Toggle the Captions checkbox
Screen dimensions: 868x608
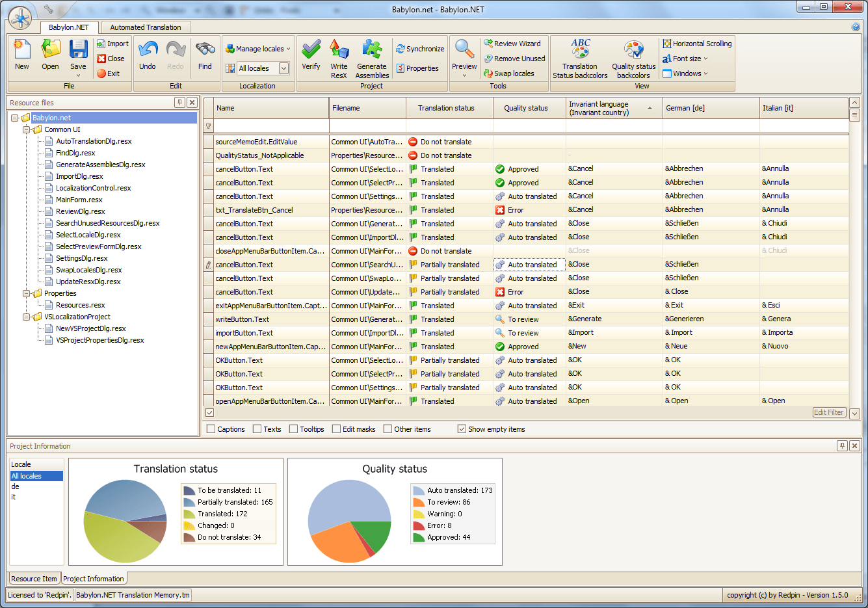(x=211, y=429)
